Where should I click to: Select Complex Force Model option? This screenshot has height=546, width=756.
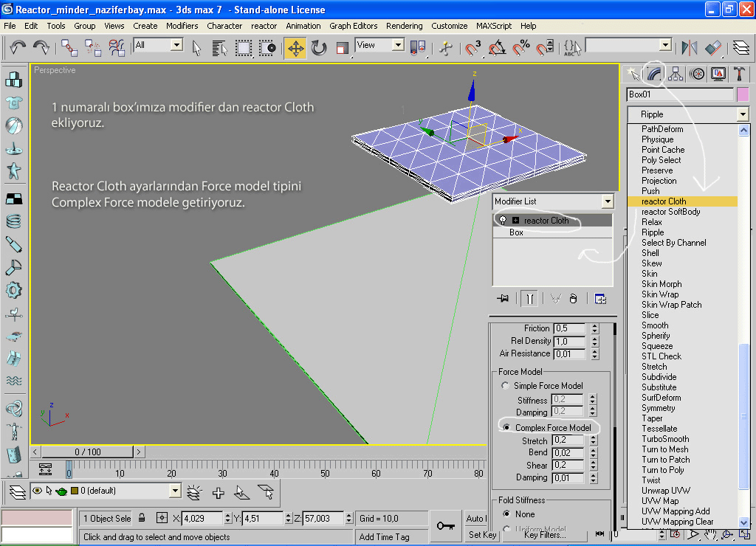click(506, 428)
